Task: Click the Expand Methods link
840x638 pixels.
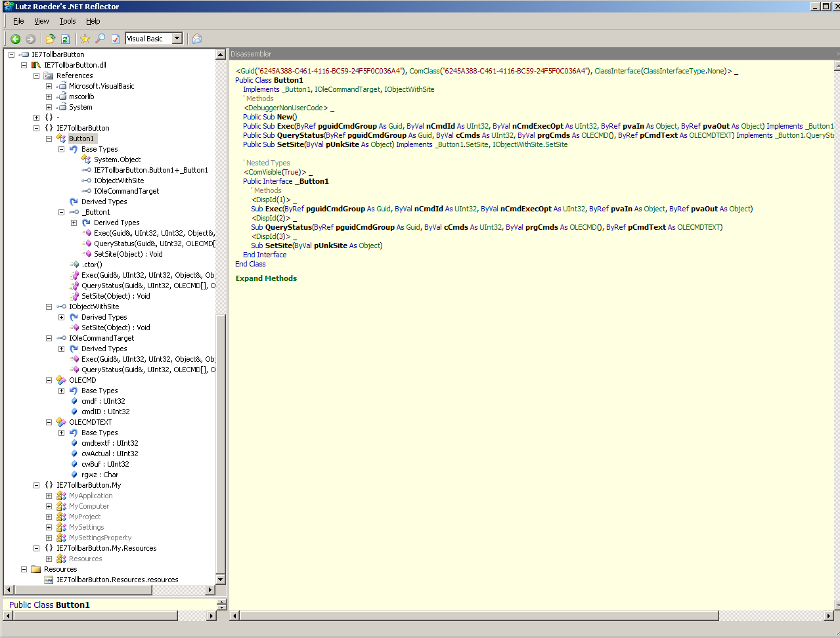Action: [266, 278]
